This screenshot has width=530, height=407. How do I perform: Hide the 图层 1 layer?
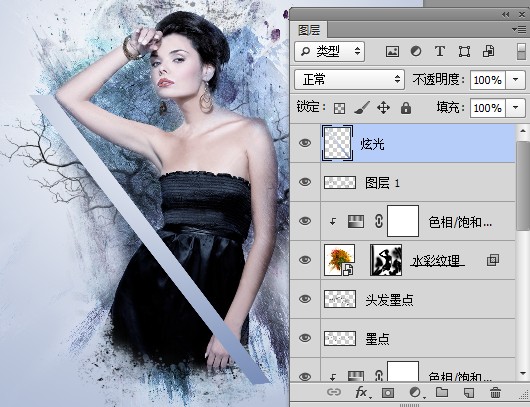pos(305,182)
